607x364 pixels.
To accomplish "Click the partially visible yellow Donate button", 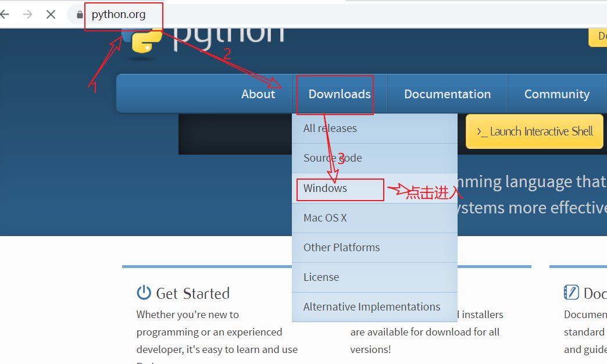I will coord(598,37).
